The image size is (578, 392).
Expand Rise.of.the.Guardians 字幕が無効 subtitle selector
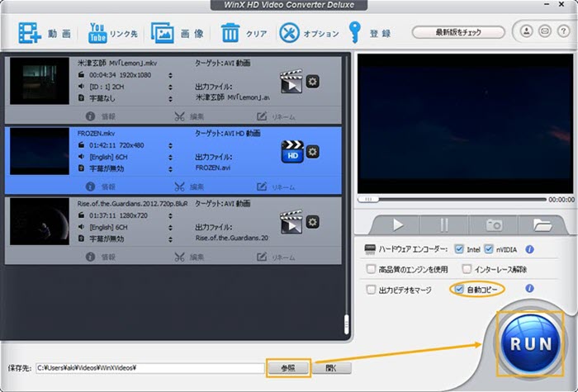170,239
